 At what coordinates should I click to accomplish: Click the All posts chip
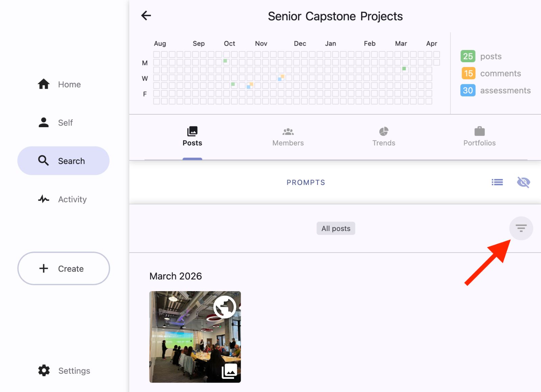[x=336, y=228]
